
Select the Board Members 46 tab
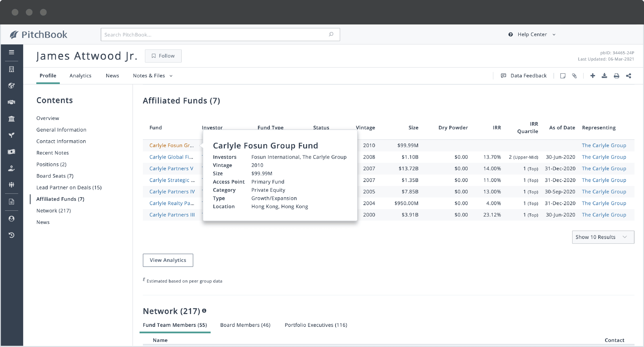(x=245, y=325)
